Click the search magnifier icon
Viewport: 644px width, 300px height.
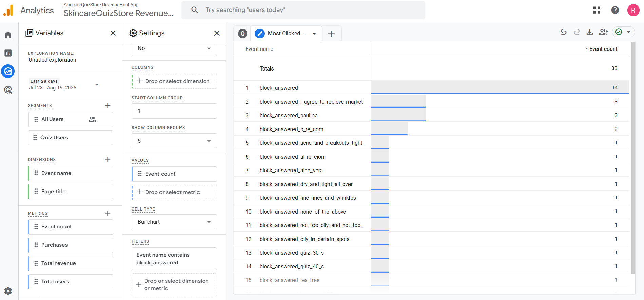coord(195,10)
